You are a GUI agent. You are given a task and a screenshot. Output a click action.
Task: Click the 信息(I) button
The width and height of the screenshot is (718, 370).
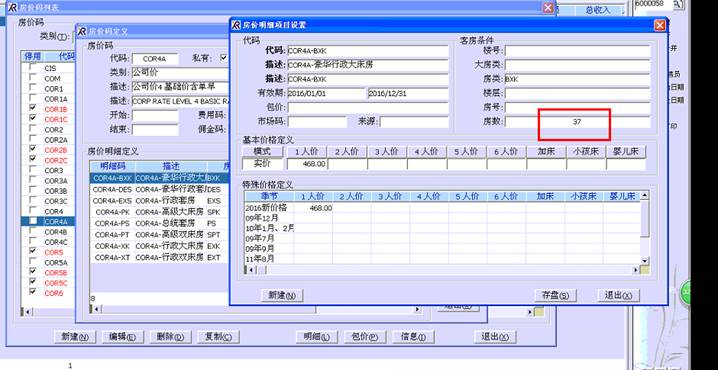click(413, 337)
